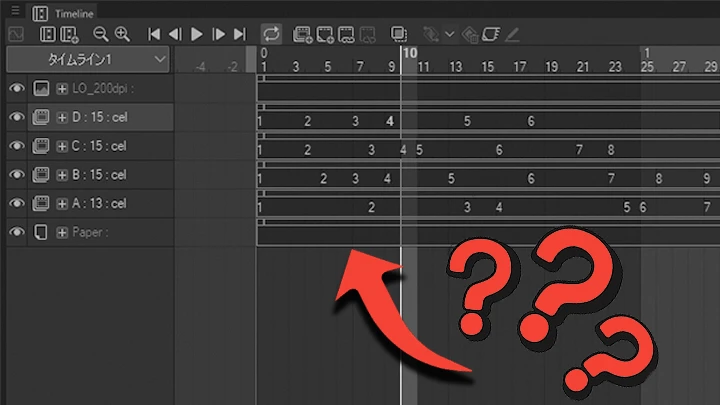Jump to the first frame
The height and width of the screenshot is (405, 720).
(x=154, y=34)
